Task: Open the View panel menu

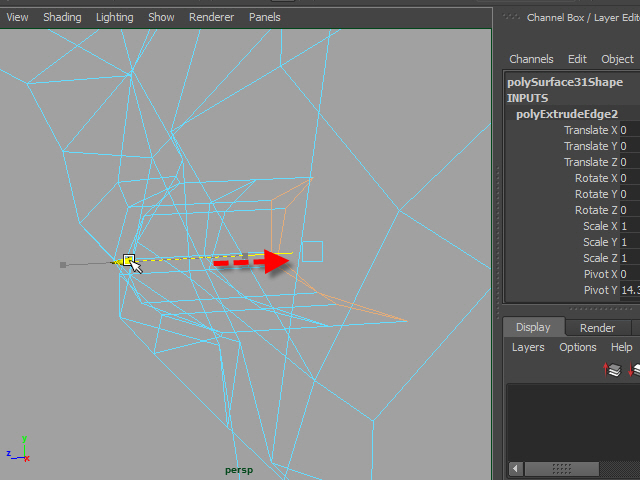Action: click(x=17, y=17)
